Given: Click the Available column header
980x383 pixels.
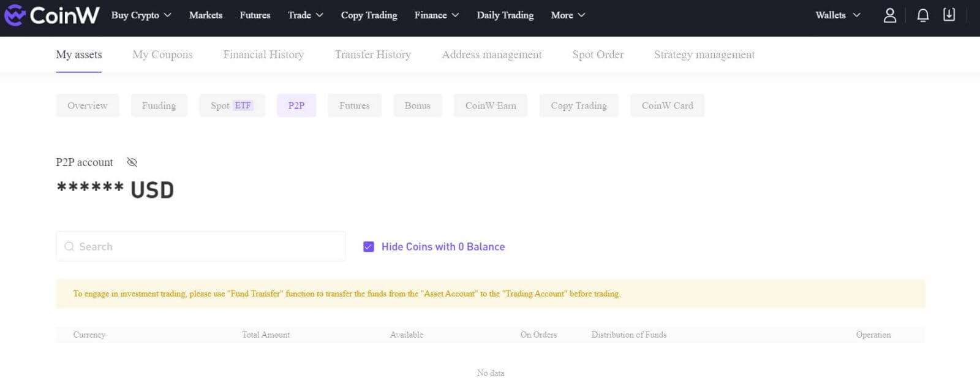Looking at the screenshot, I should (x=407, y=335).
